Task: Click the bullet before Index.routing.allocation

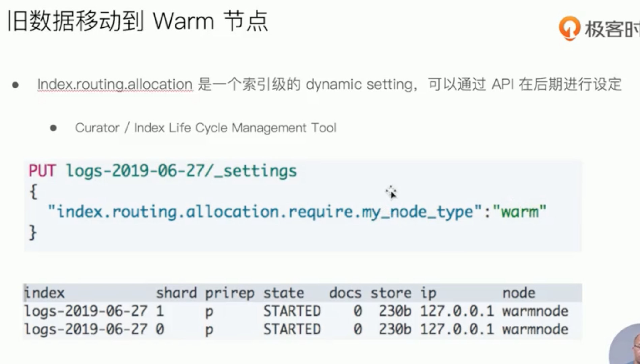Action: point(16,85)
